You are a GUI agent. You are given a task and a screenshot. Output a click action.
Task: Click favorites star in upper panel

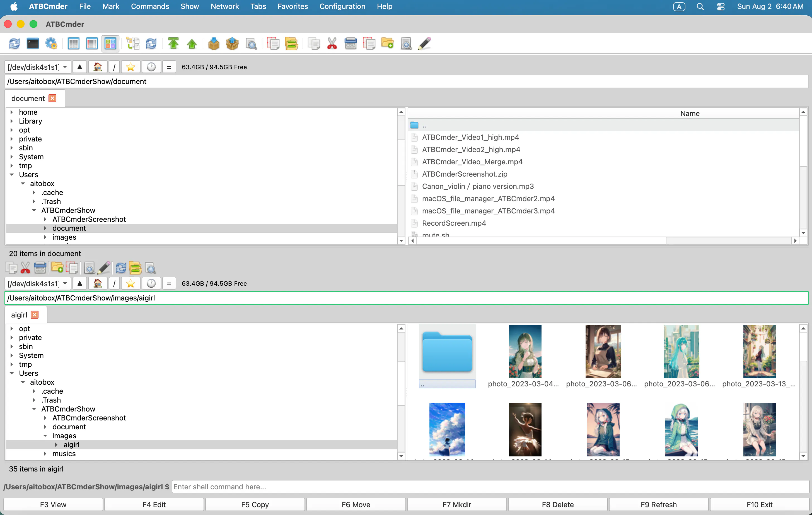click(130, 67)
